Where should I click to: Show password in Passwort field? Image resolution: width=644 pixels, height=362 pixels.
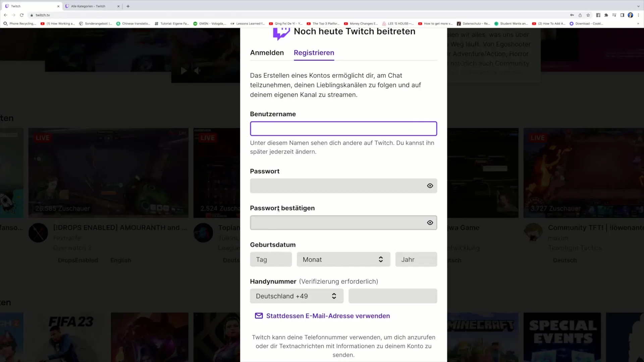[430, 186]
